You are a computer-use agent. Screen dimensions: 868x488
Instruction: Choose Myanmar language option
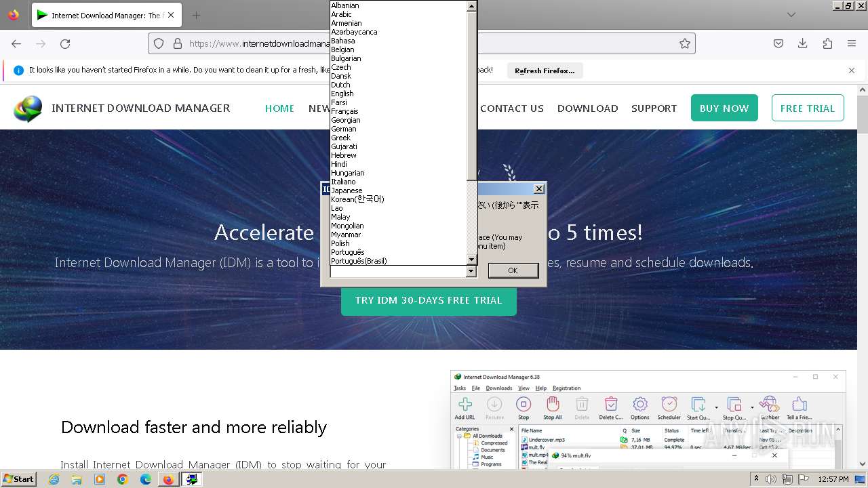pos(399,235)
